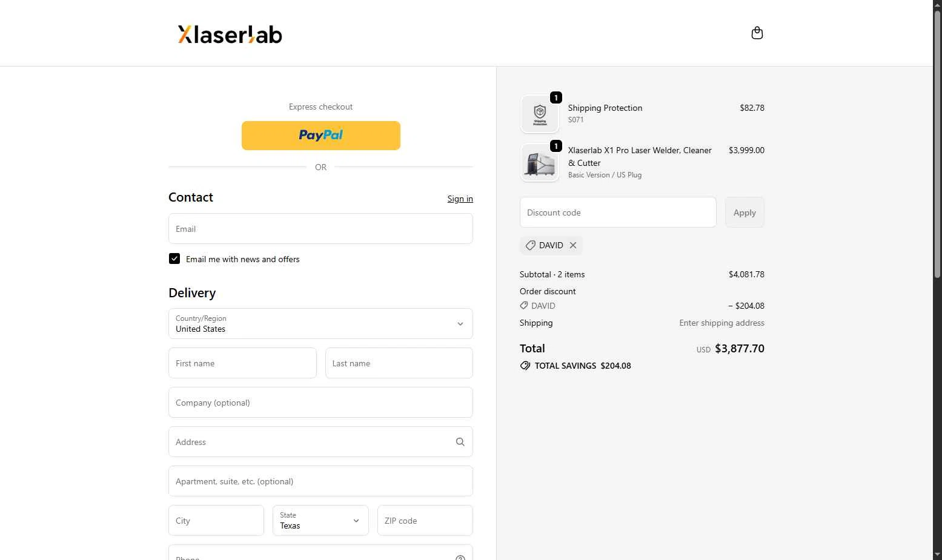This screenshot has height=560, width=942.
Task: Click the Contact heading
Action: click(x=191, y=197)
